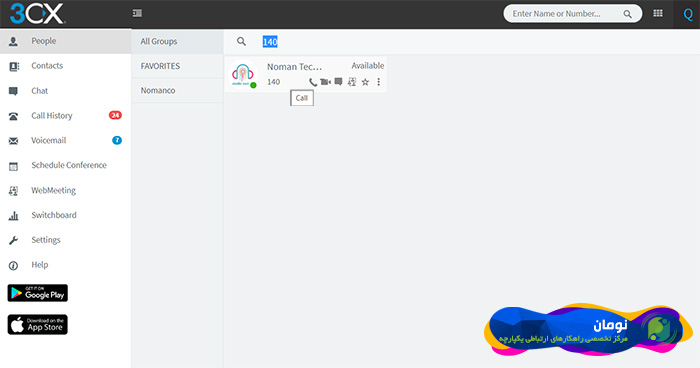The height and width of the screenshot is (368, 700).
Task: Click the people search magnifier icon
Action: pos(242,42)
